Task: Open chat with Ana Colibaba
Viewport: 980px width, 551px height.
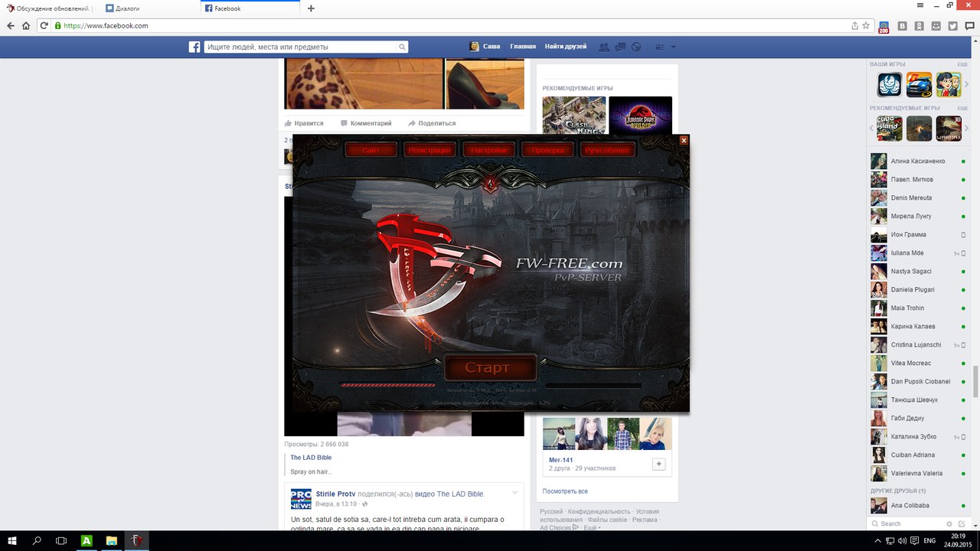Action: tap(918, 505)
